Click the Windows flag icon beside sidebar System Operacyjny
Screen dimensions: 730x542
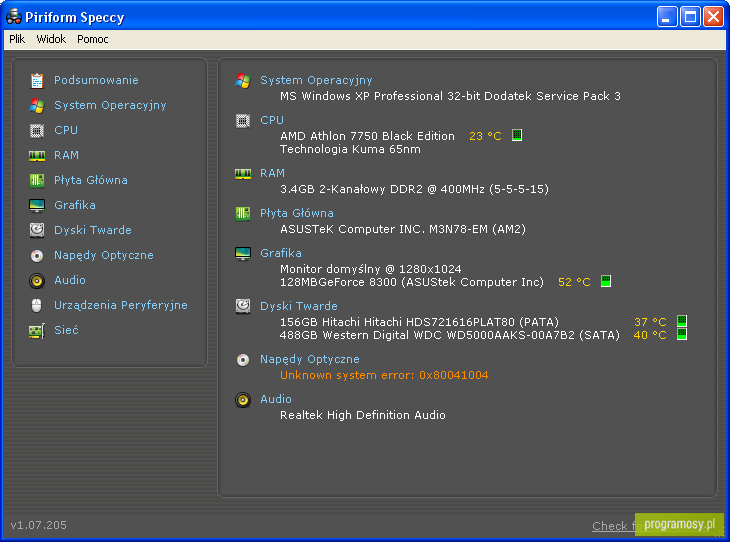point(37,106)
